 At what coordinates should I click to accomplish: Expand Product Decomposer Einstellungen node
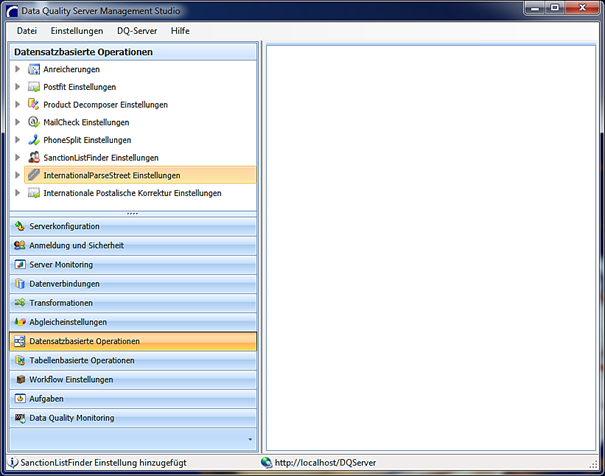point(17,104)
